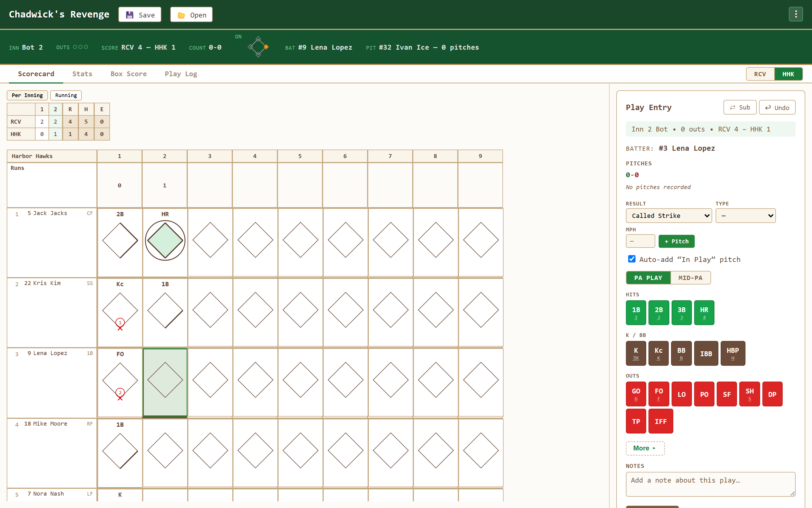This screenshot has height=508, width=812.
Task: Record swinging strikeout with K button
Action: (x=636, y=353)
